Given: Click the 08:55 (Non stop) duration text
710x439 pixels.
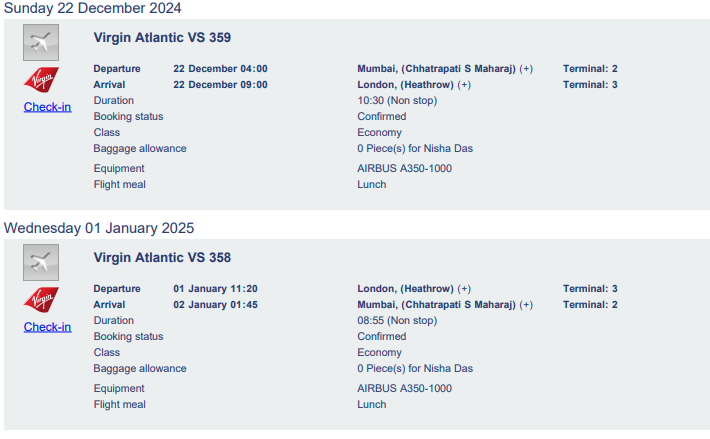Looking at the screenshot, I should click(397, 320).
